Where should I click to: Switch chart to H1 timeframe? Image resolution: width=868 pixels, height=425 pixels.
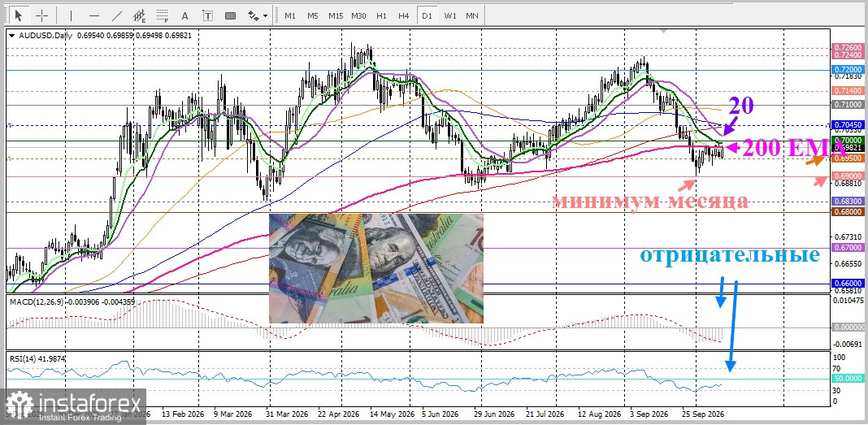click(381, 15)
